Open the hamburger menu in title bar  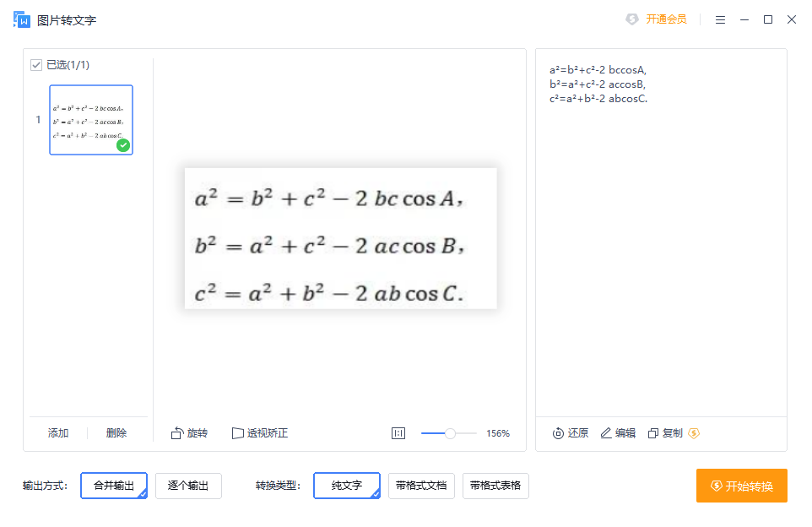click(x=720, y=19)
